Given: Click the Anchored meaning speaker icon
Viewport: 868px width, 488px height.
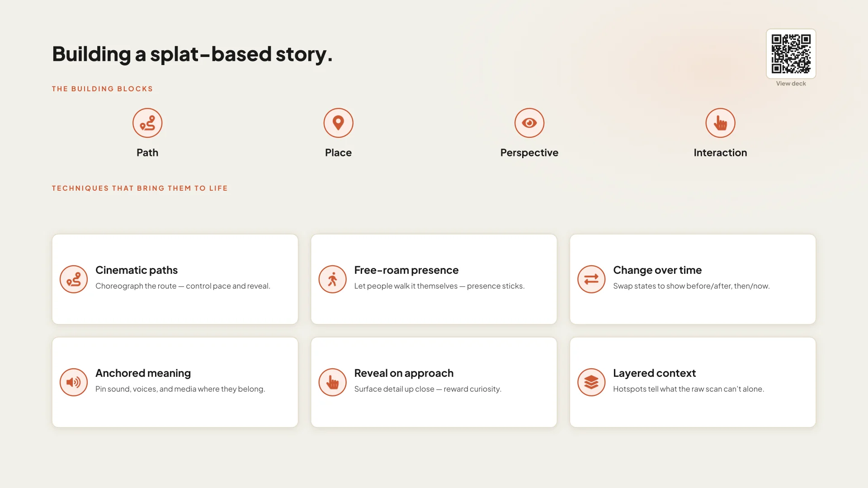Looking at the screenshot, I should tap(74, 382).
